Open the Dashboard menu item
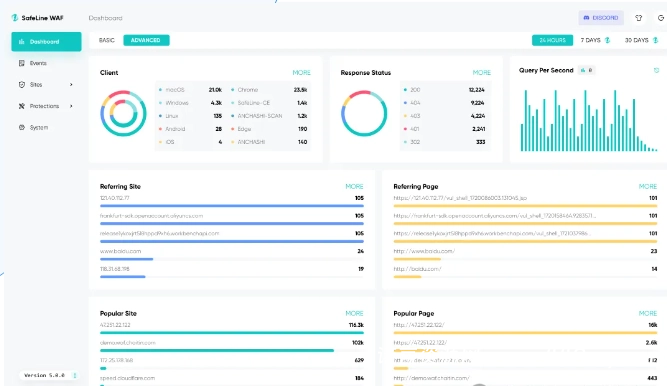667x386 pixels. tap(46, 42)
